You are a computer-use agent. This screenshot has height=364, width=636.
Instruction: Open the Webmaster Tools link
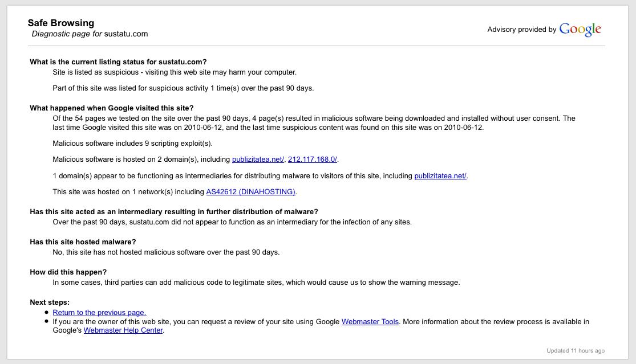pyautogui.click(x=370, y=322)
